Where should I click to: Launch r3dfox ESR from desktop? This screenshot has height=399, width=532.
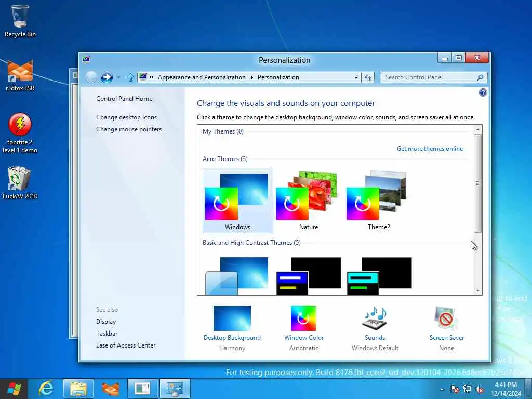pos(20,75)
